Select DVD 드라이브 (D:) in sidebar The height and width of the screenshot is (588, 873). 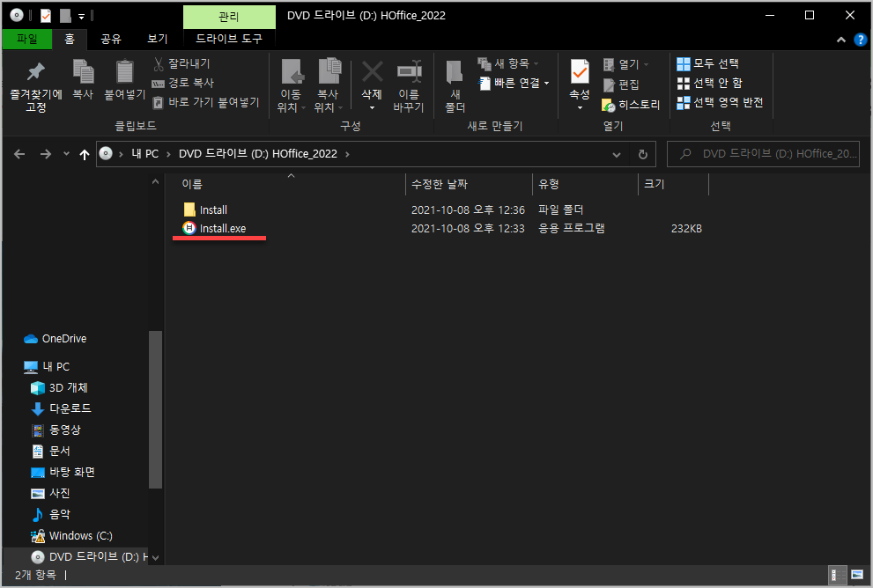[x=89, y=557]
